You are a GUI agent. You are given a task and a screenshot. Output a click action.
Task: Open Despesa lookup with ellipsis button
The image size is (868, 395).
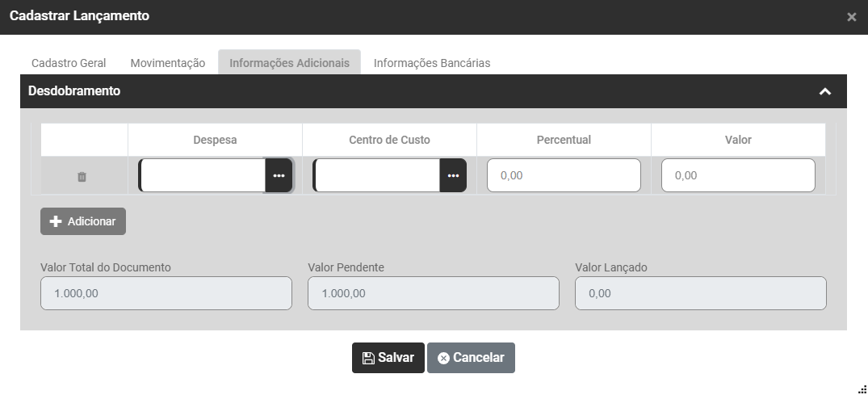point(279,175)
